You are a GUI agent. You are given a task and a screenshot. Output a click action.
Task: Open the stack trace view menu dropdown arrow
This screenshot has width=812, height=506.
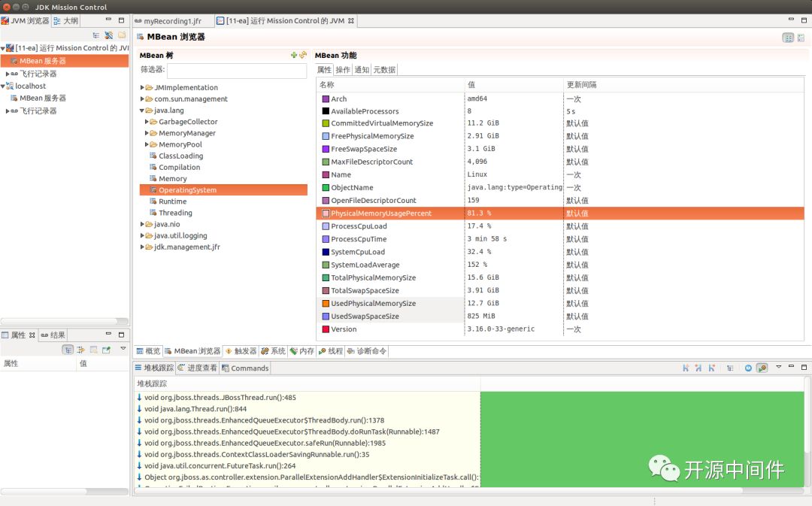(x=778, y=367)
